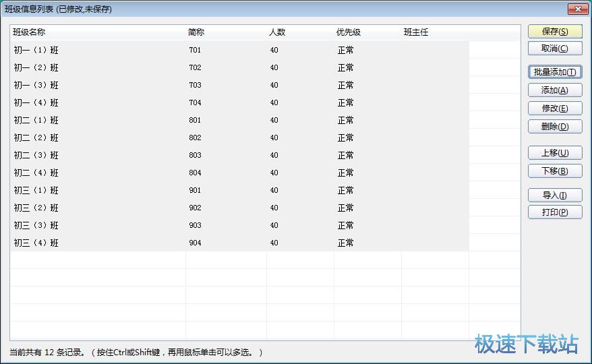Image resolution: width=592 pixels, height=364 pixels.
Task: Select row 初三（3）班
Action: click(239, 225)
